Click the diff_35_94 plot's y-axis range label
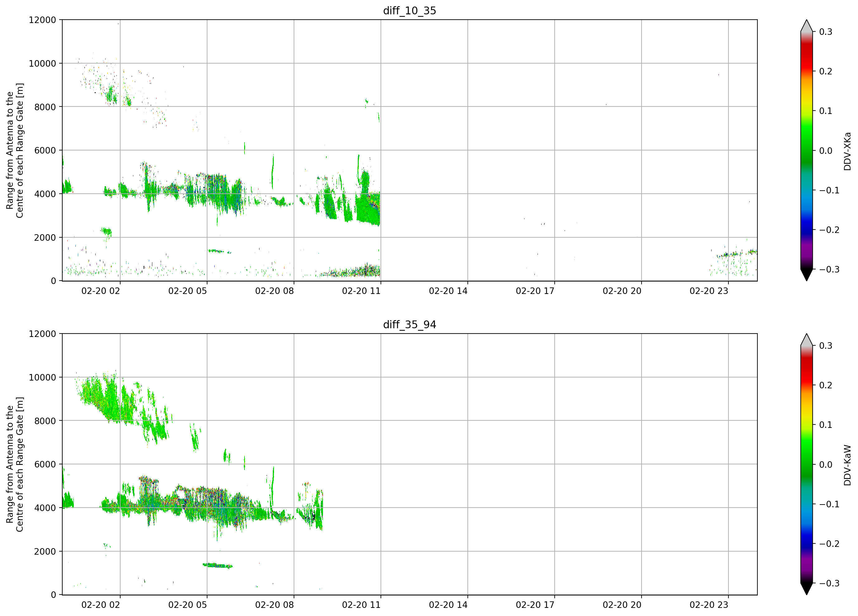The image size is (858, 616). [x=15, y=464]
